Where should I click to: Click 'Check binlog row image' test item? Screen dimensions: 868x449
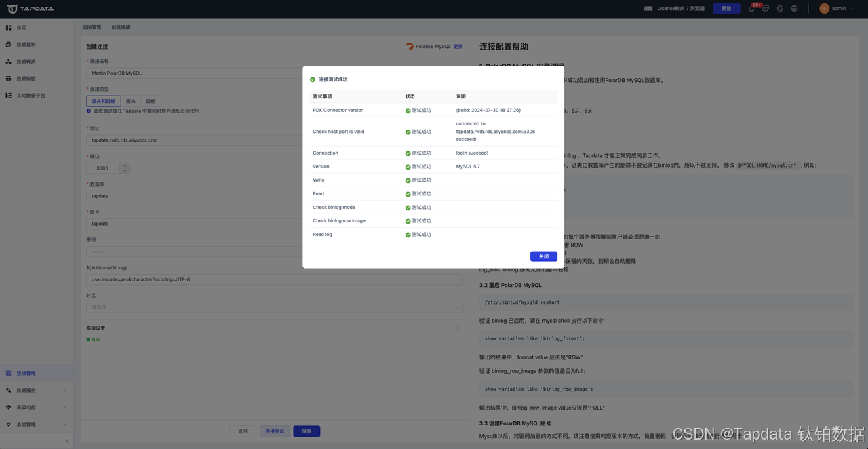click(339, 221)
